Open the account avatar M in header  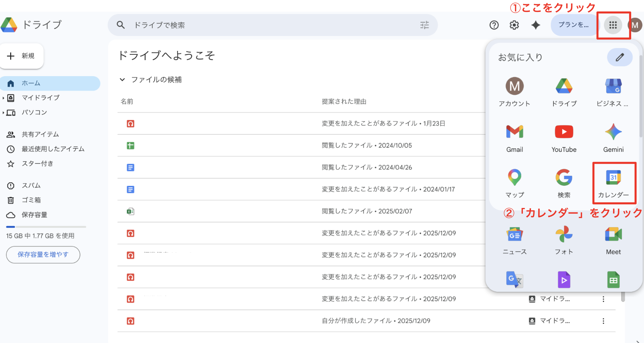tap(635, 25)
